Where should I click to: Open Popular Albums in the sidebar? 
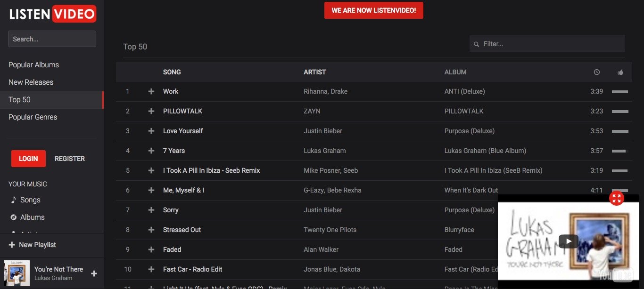click(x=33, y=65)
